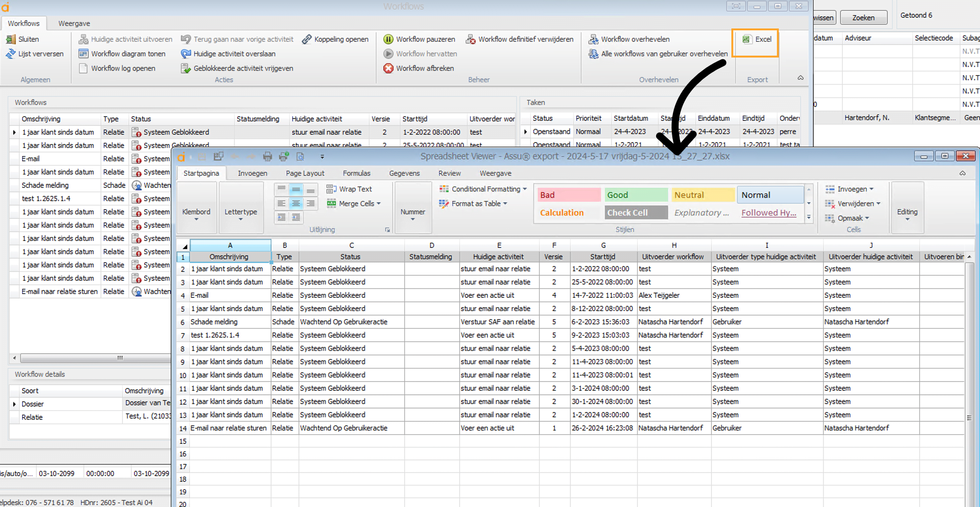Toggle center horizontal alignment (highlighted)

click(x=296, y=203)
